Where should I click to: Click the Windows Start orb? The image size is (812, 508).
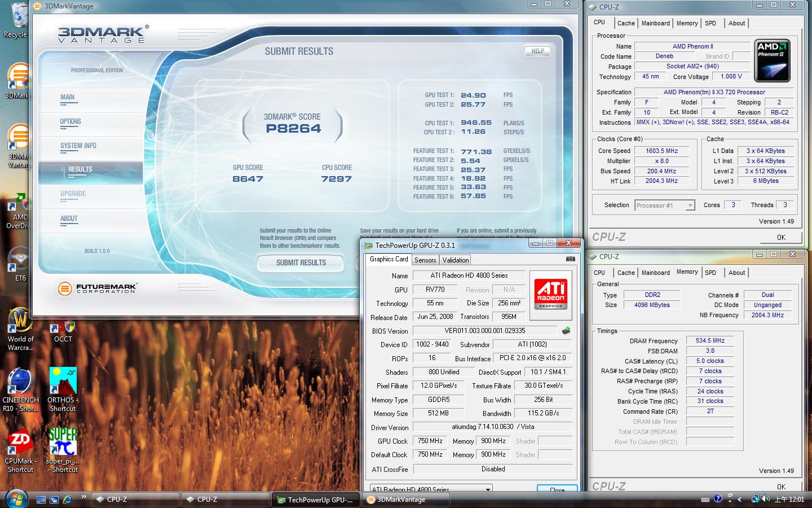click(x=16, y=499)
